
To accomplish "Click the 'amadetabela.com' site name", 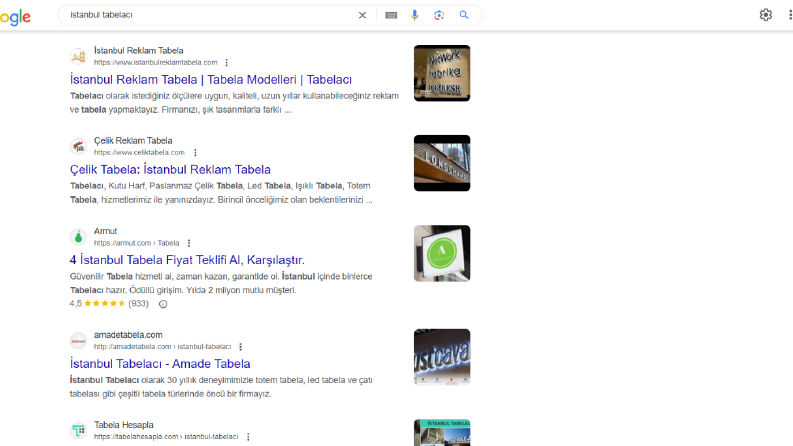I will click(128, 335).
